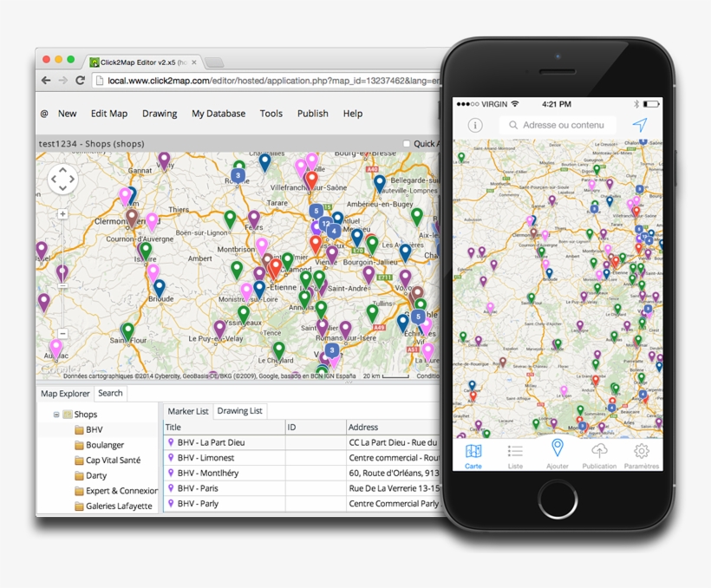This screenshot has width=711, height=588.
Task: Click the marker icon beside BHV - Paris
Action: click(x=171, y=488)
